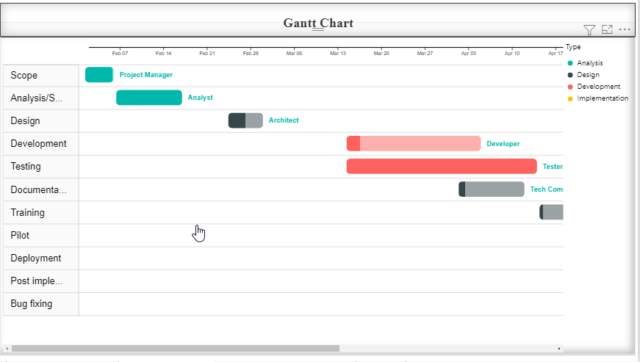Screen dimensions: 640x362
Task: Click the Design legend dark dot
Action: click(x=570, y=75)
